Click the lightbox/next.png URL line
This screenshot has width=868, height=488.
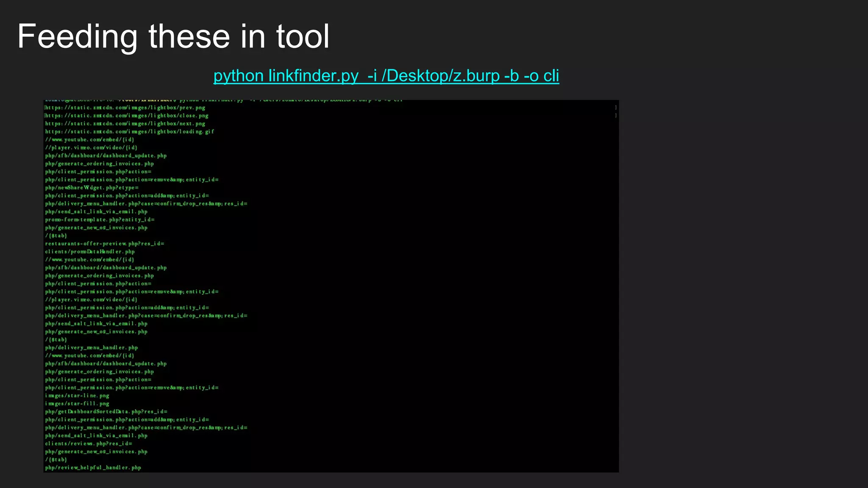tap(125, 124)
